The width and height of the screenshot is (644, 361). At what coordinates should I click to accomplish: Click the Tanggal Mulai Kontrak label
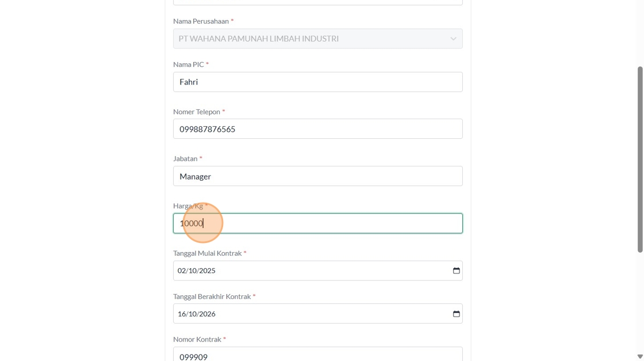207,253
